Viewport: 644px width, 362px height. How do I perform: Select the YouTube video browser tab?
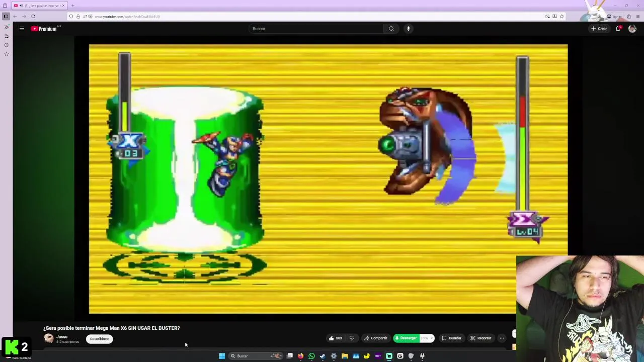[x=39, y=6]
